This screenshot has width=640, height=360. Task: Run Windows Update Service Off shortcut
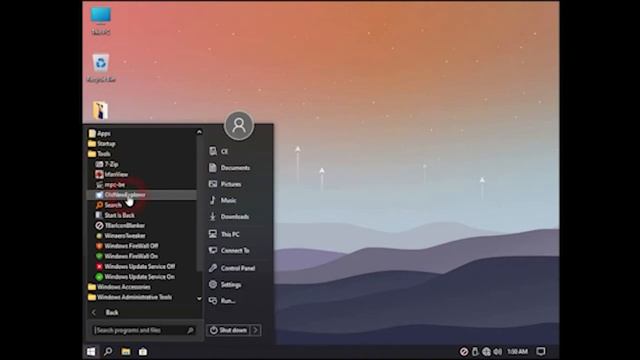(135, 266)
